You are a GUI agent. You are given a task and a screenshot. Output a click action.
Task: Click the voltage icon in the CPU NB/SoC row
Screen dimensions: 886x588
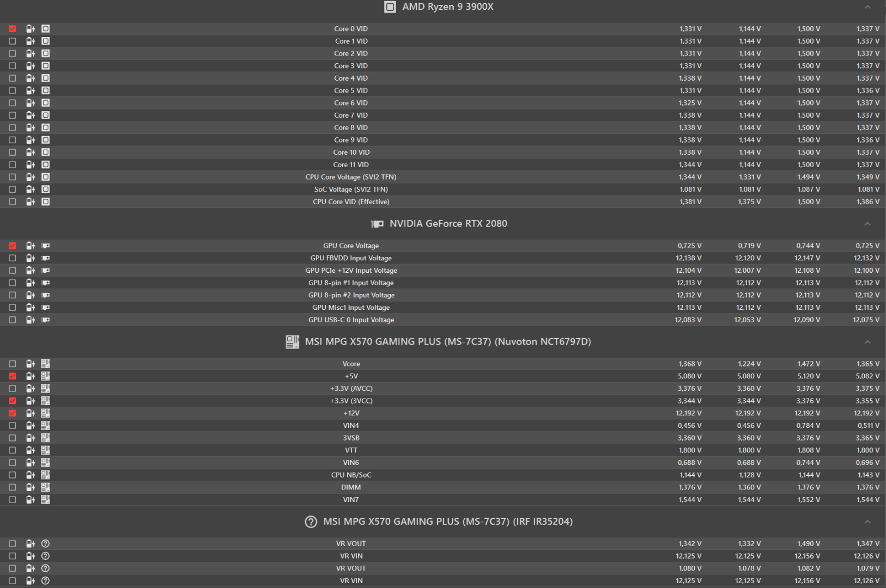click(31, 475)
